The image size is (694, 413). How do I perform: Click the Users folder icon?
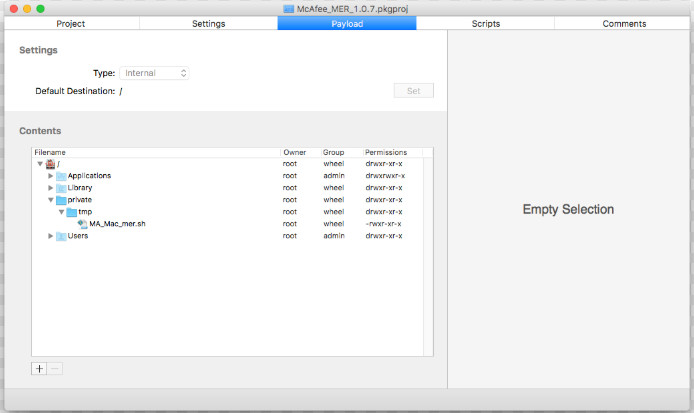[61, 236]
